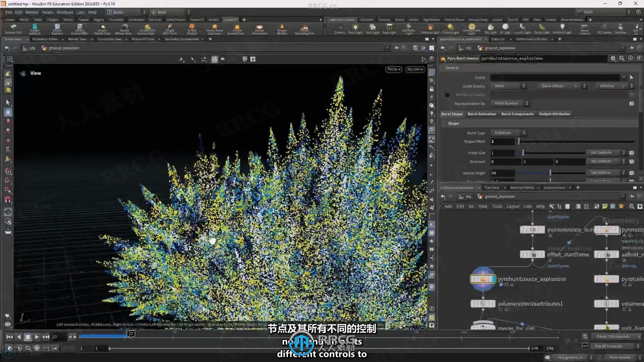Click the Spread Angle value field
Screen dimensions: 644x362
click(x=502, y=173)
